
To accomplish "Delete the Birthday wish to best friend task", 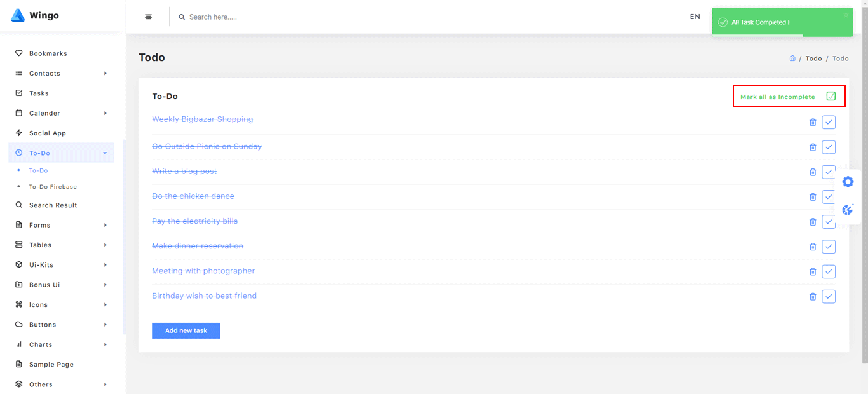I will 813,297.
